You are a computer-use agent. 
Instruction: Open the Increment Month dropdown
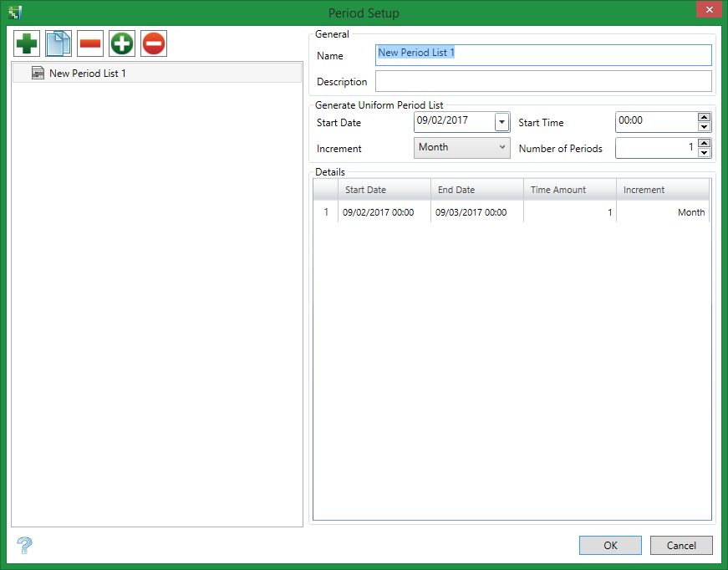pos(462,148)
